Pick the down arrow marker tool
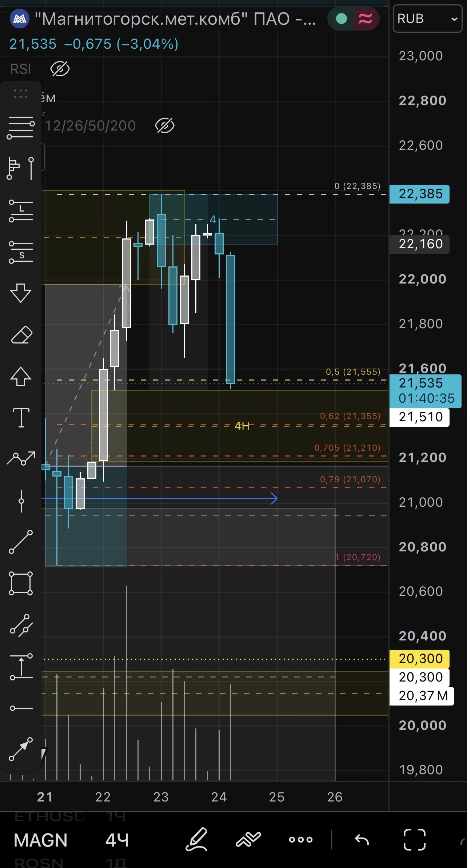The height and width of the screenshot is (868, 467). 21,293
